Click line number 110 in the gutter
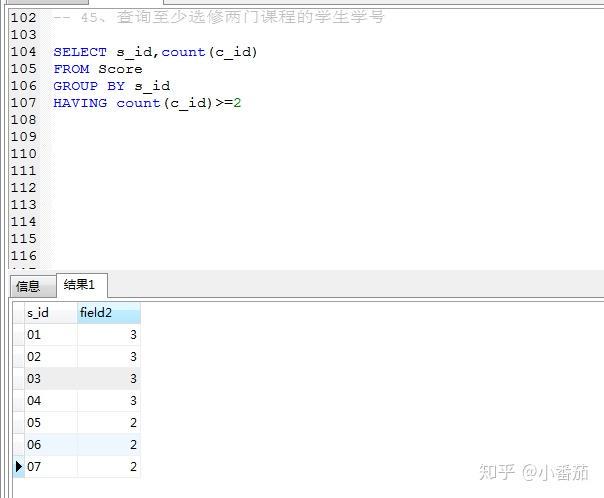604x498 pixels. (x=24, y=154)
